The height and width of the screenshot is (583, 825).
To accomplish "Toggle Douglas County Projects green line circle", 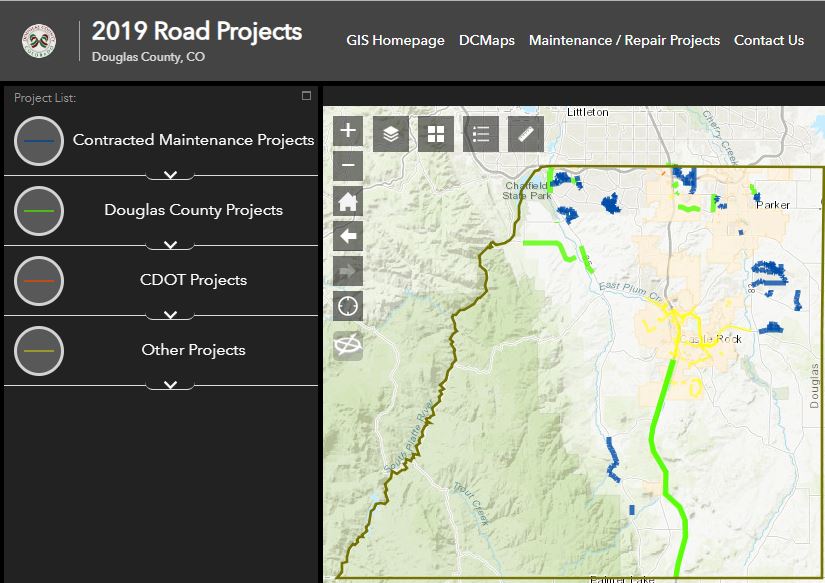I will (x=39, y=211).
